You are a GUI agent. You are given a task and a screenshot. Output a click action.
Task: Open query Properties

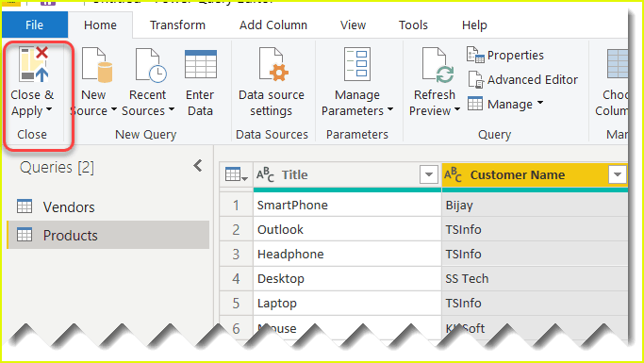(505, 55)
